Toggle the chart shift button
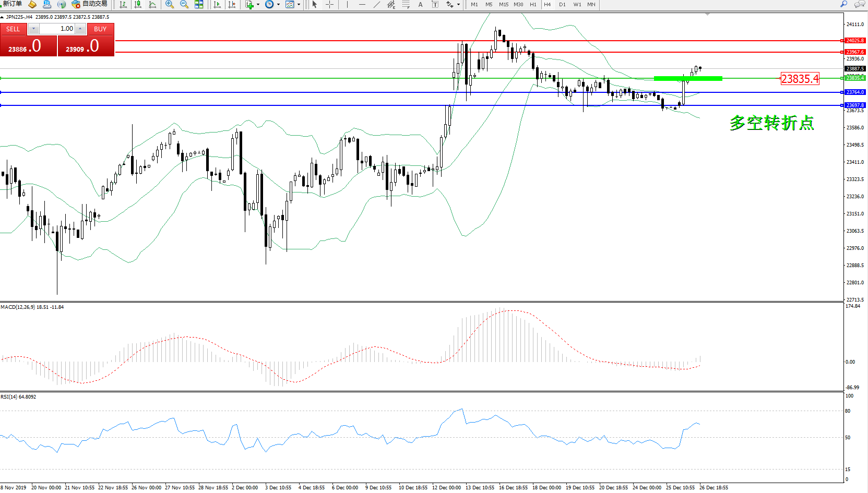This screenshot has width=868, height=493. (x=232, y=4)
